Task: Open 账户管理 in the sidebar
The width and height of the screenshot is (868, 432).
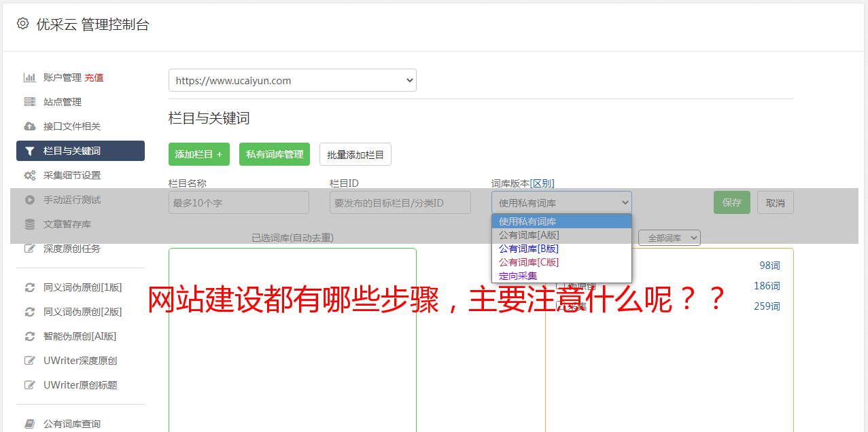Action: click(63, 77)
